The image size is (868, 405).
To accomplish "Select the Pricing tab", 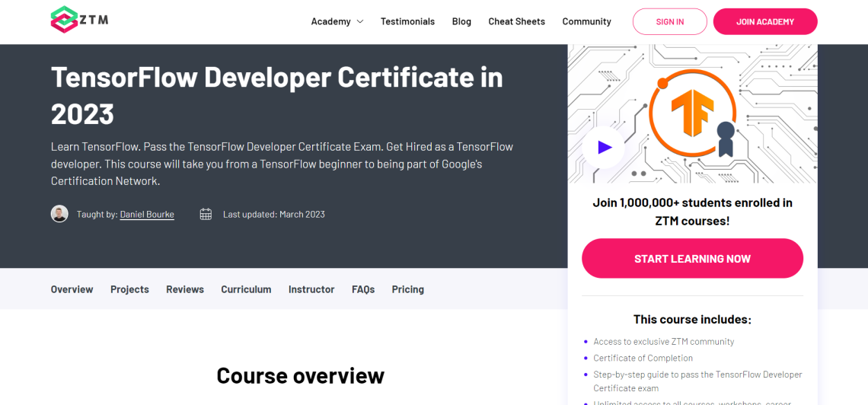I will coord(407,289).
